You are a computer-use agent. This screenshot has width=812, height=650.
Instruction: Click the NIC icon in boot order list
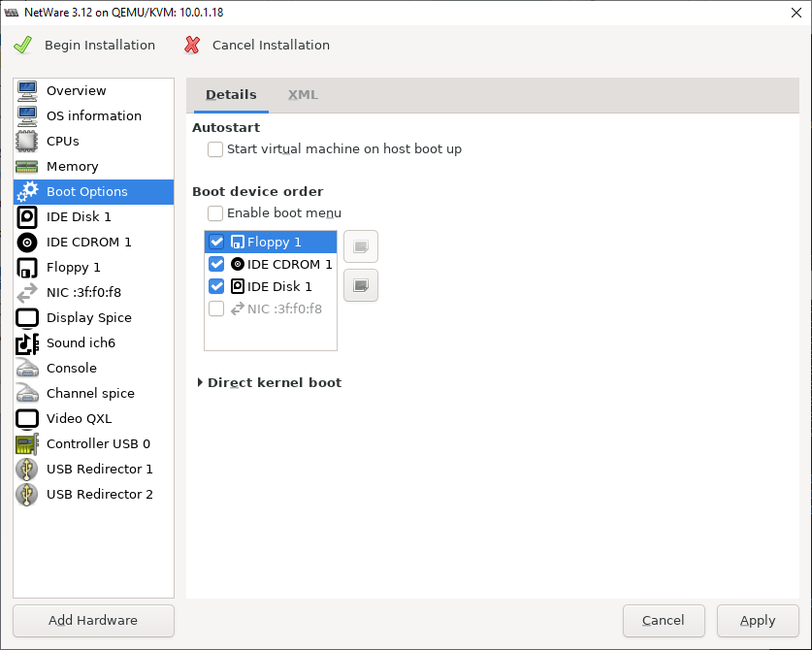point(237,309)
